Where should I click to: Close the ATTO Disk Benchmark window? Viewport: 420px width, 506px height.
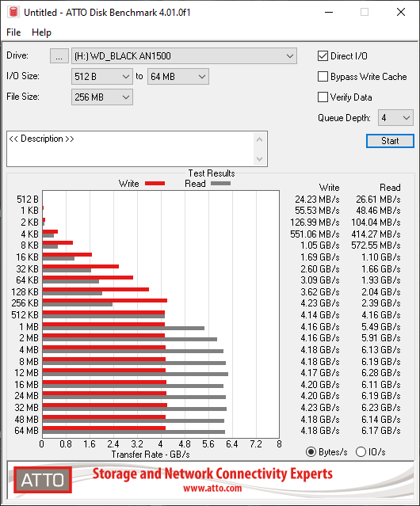point(401,12)
